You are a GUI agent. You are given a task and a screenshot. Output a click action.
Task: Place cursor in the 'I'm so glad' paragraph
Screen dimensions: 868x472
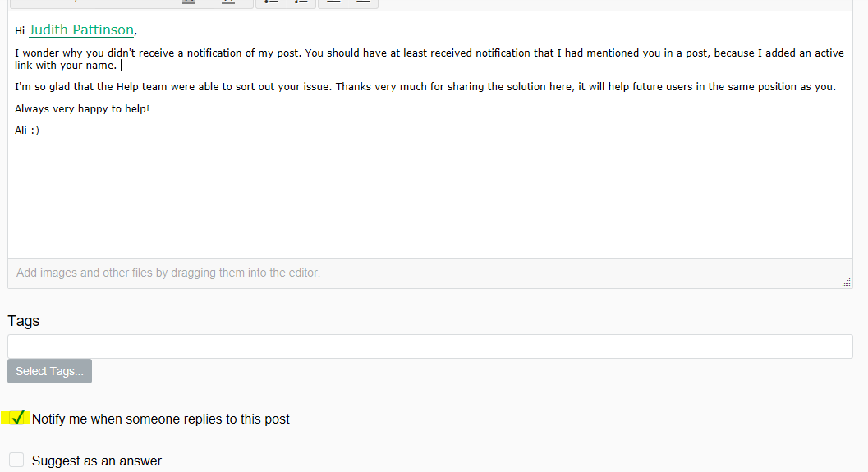pos(425,87)
